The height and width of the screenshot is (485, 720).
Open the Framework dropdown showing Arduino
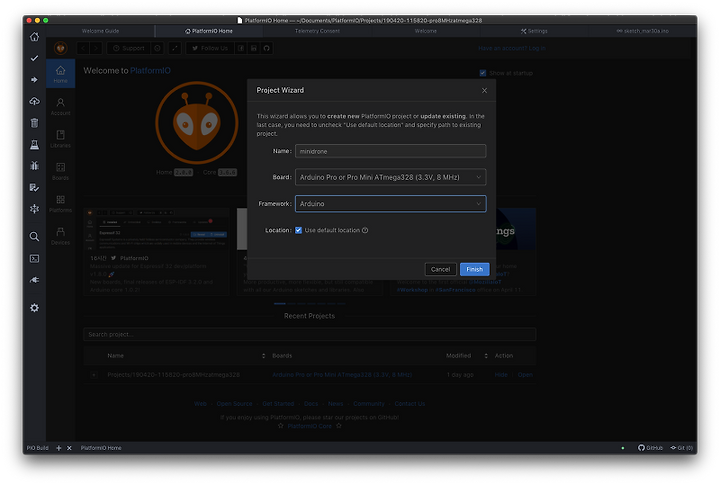click(390, 203)
